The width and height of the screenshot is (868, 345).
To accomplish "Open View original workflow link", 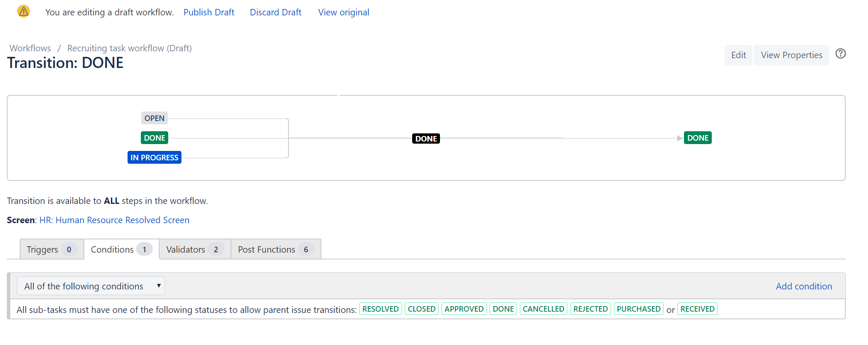I will pos(344,12).
